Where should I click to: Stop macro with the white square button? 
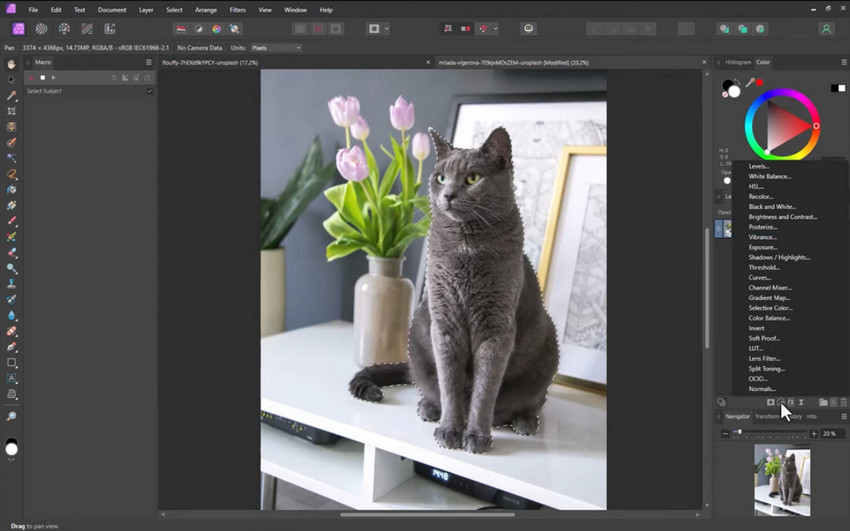coord(42,77)
